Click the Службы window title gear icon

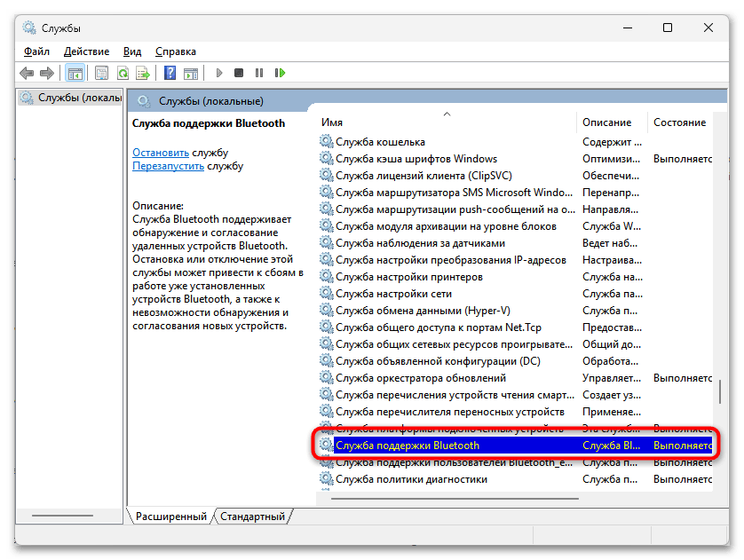click(x=29, y=28)
